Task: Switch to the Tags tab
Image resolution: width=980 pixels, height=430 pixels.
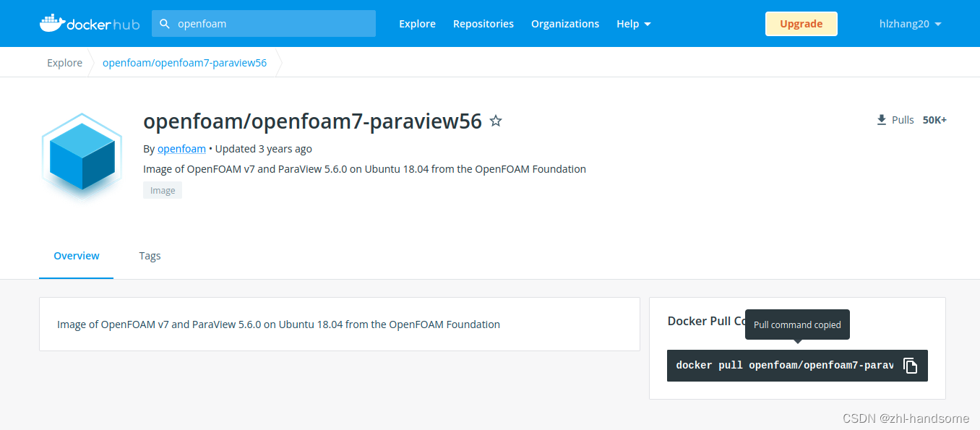Action: (x=150, y=255)
